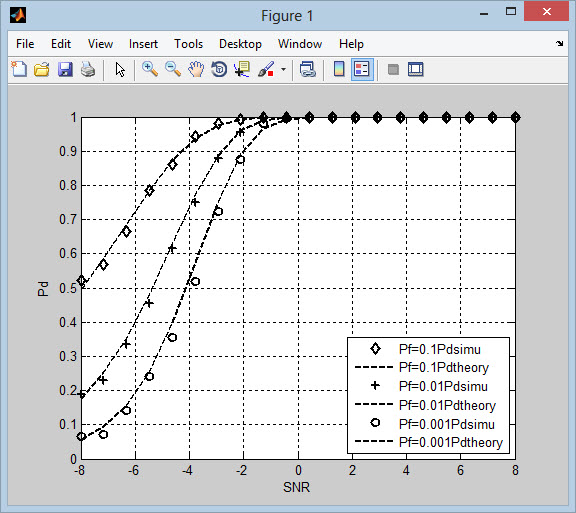The width and height of the screenshot is (576, 513).
Task: Open the Insert menu
Action: coord(143,44)
